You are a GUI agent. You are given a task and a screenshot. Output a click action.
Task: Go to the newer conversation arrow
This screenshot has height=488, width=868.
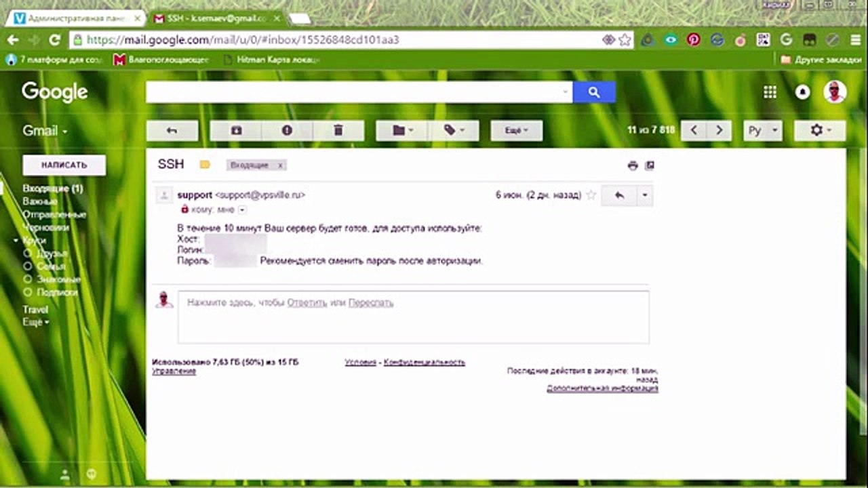[694, 131]
